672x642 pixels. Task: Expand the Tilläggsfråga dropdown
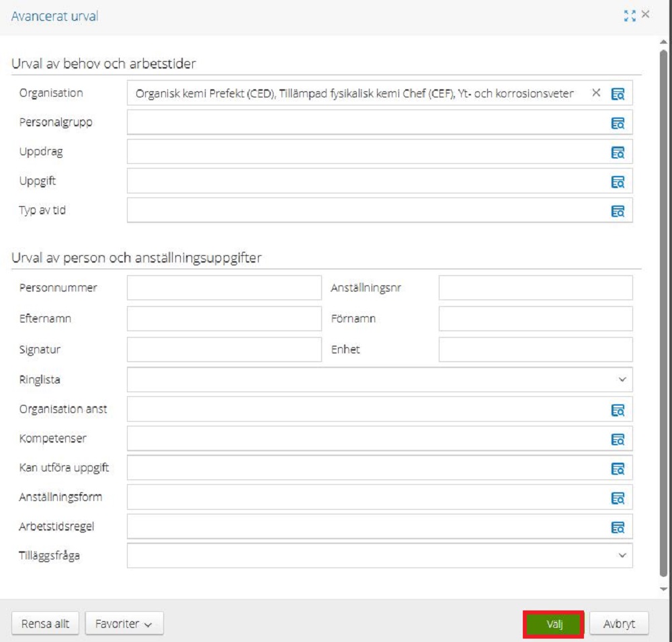click(x=622, y=555)
